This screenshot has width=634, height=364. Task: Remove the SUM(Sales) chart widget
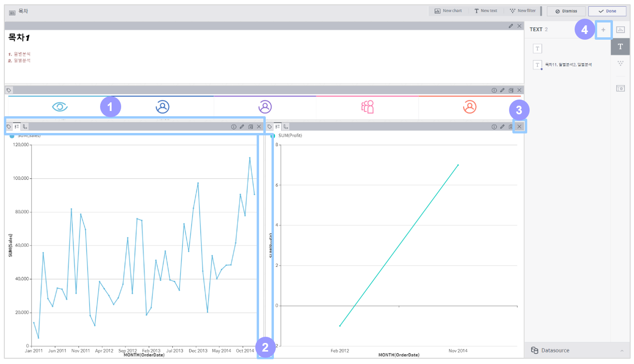pos(259,127)
